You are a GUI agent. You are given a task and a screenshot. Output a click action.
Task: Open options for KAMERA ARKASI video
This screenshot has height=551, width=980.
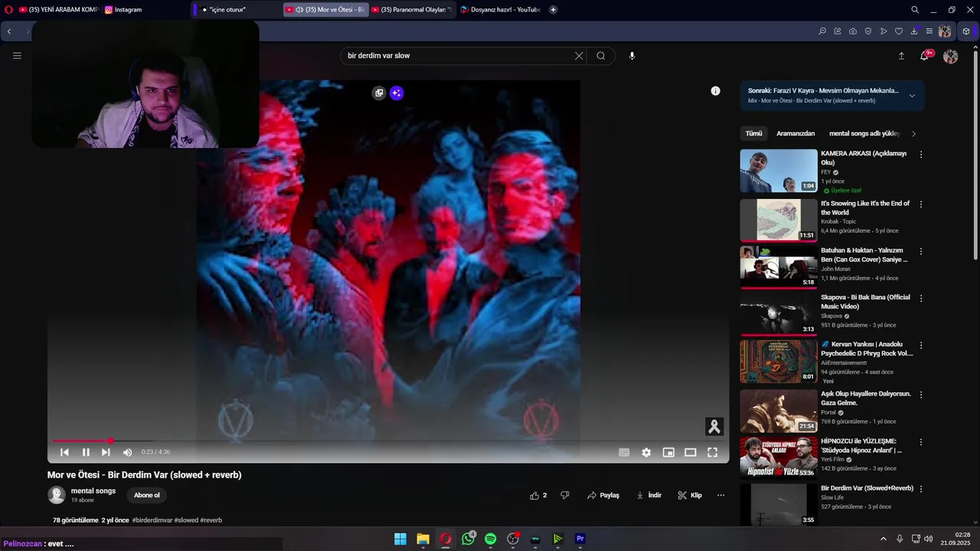point(921,155)
